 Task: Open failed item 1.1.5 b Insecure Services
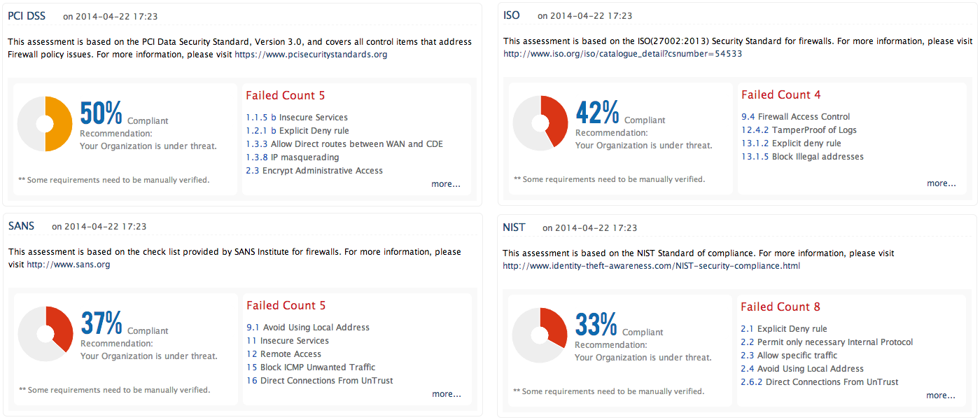[x=297, y=118]
